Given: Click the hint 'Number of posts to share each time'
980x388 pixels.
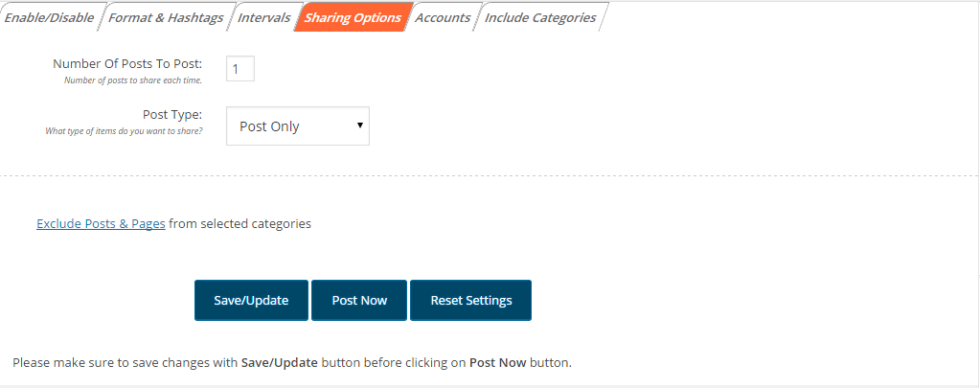Looking at the screenshot, I should [133, 80].
